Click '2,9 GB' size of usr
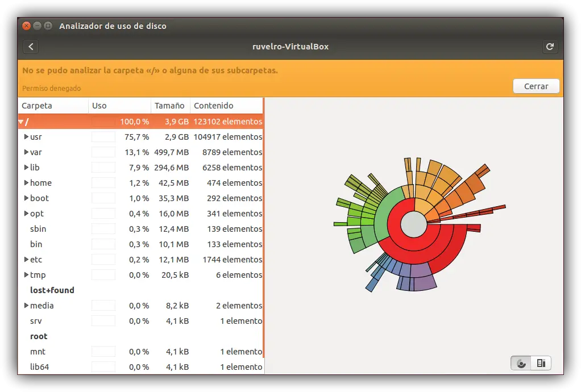Image resolution: width=581 pixels, height=392 pixels. tap(177, 136)
